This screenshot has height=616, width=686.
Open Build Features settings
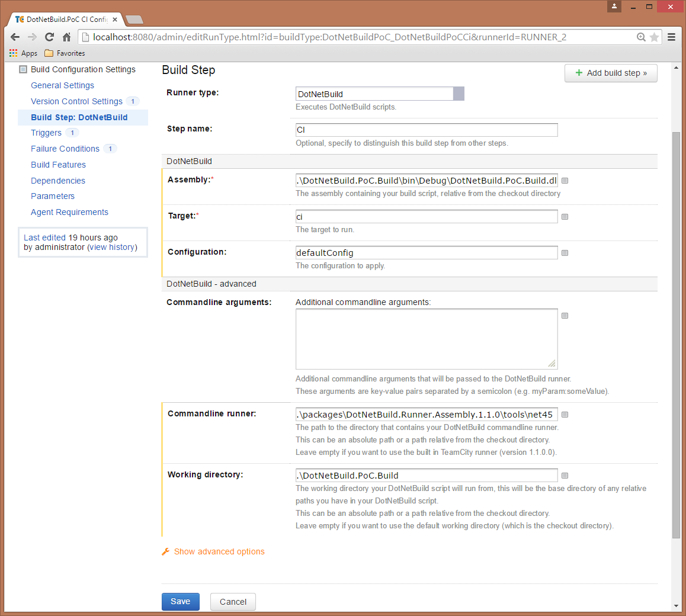[x=58, y=165]
